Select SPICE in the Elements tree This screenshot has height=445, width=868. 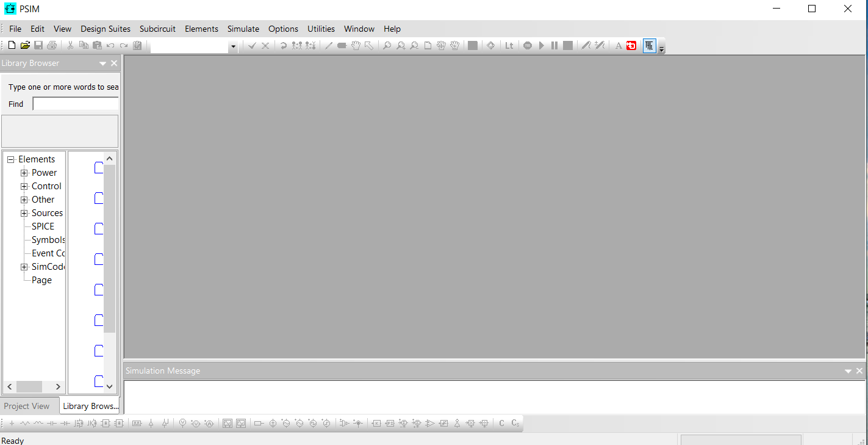coord(43,226)
